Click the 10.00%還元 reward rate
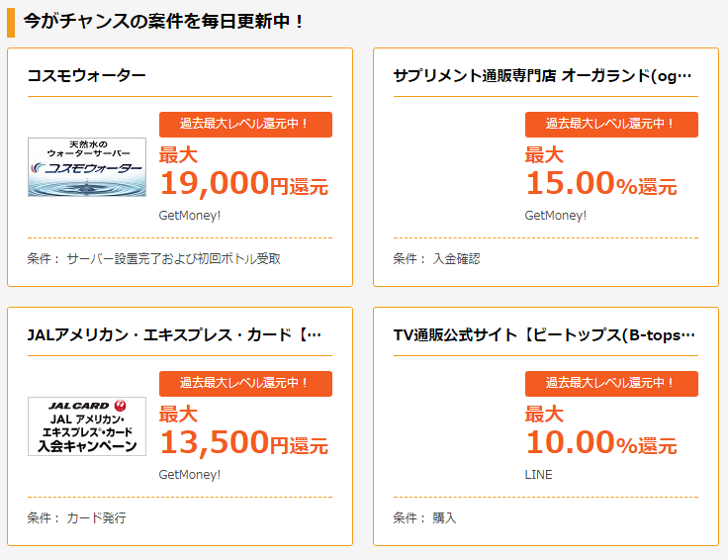Viewport: 728px width, 560px height. coord(600,442)
